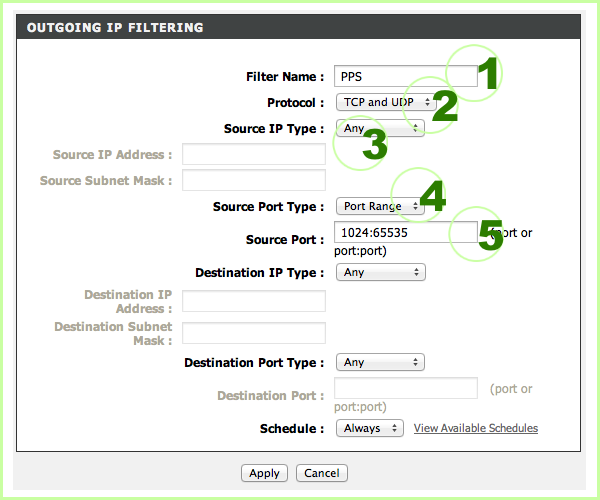The width and height of the screenshot is (600, 500).
Task: Open the Source Port Type dropdown
Action: 381,207
